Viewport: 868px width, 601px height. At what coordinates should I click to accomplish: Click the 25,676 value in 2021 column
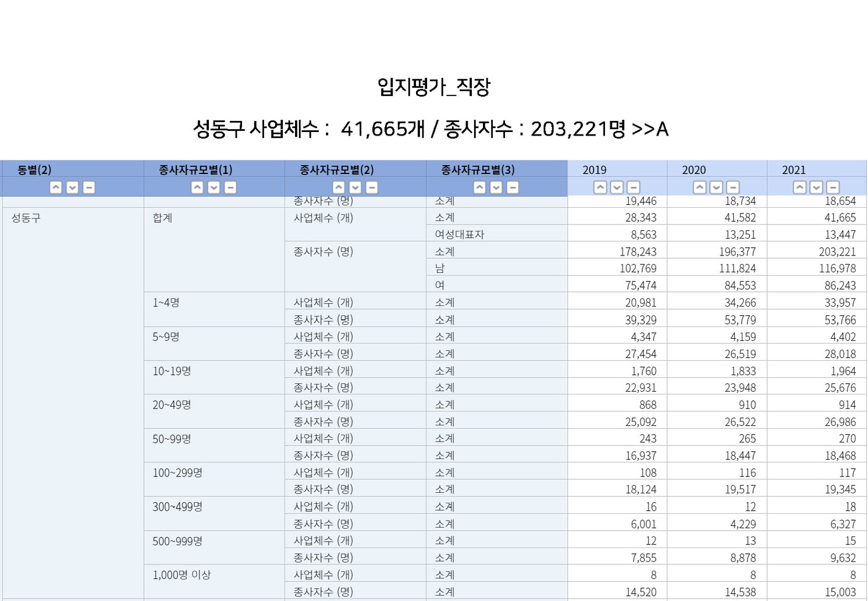[840, 387]
